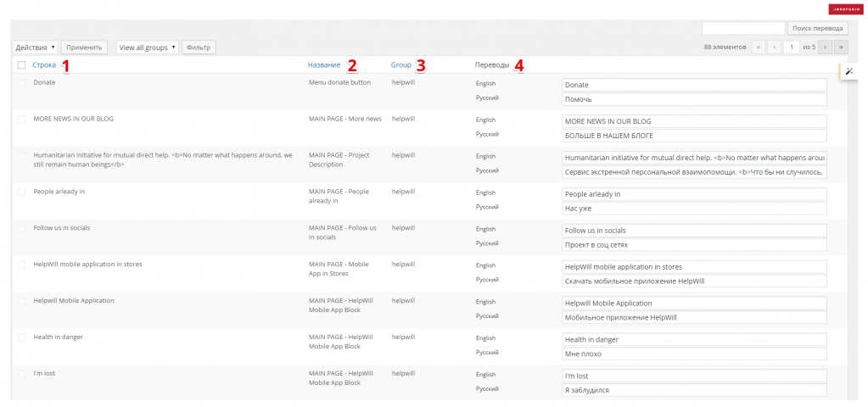Select the 'I'm lost' row checkbox
The width and height of the screenshot is (868, 407).
pos(21,374)
